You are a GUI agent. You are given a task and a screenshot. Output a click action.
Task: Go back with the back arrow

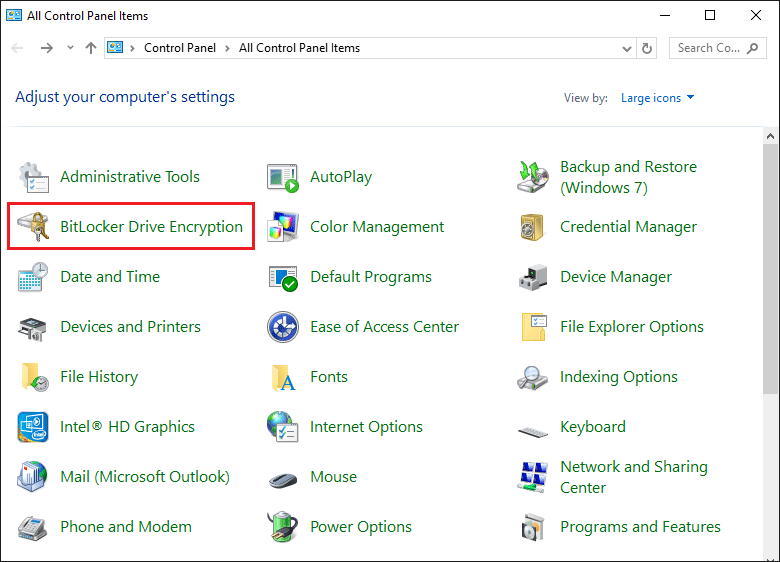click(x=17, y=48)
